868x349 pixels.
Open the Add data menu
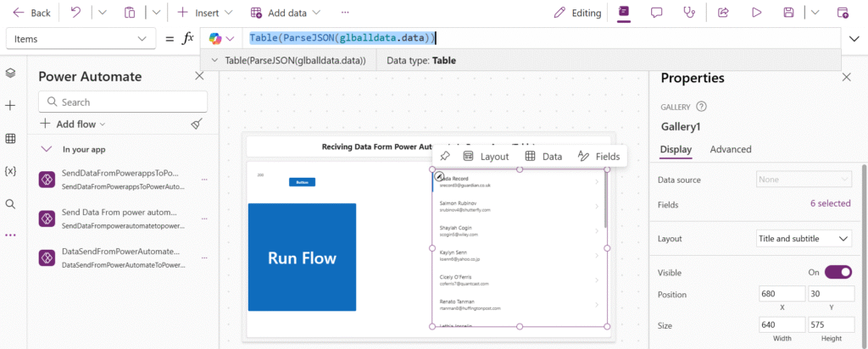pos(285,13)
